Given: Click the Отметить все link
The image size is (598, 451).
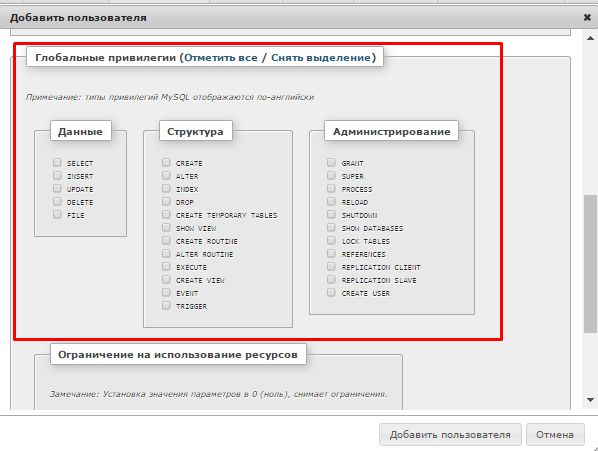Looking at the screenshot, I should tap(221, 58).
